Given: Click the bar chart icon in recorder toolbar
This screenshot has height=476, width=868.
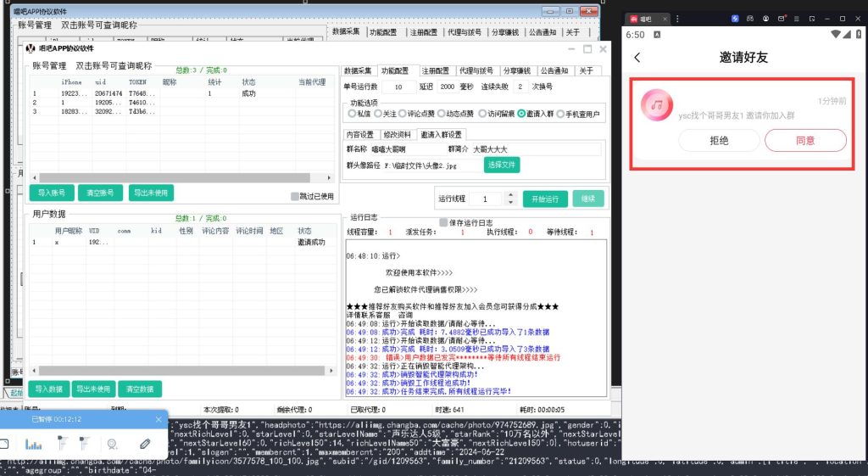Looking at the screenshot, I should 33,443.
